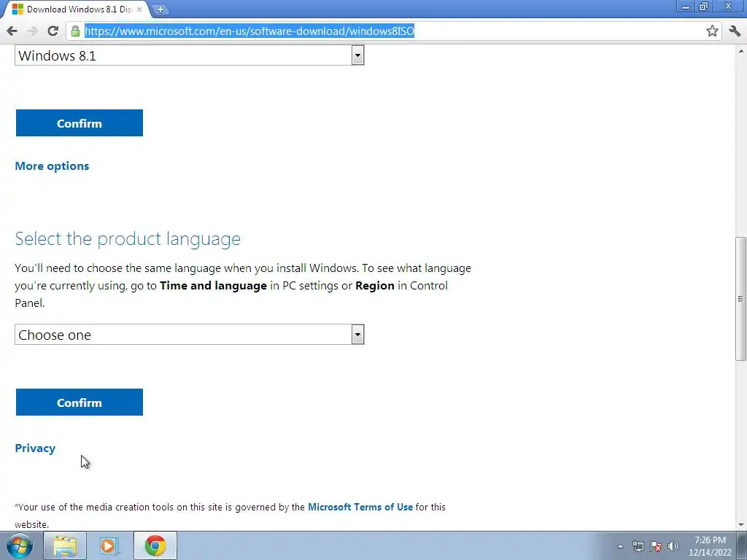Open the Microsoft Terms of Use link
Image resolution: width=747 pixels, height=560 pixels.
click(360, 507)
